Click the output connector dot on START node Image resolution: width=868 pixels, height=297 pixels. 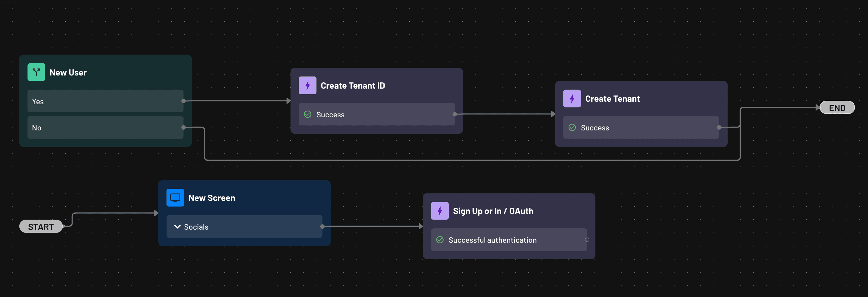[x=63, y=226]
